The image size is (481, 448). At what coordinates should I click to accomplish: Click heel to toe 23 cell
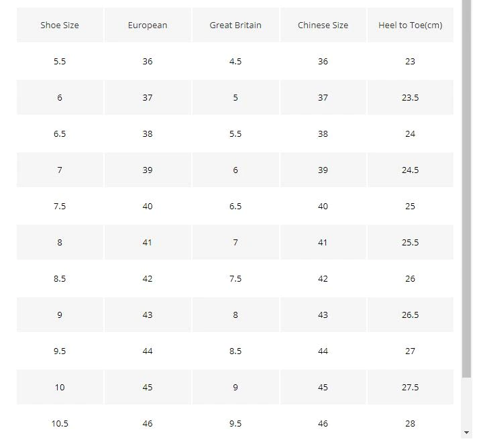pyautogui.click(x=411, y=61)
